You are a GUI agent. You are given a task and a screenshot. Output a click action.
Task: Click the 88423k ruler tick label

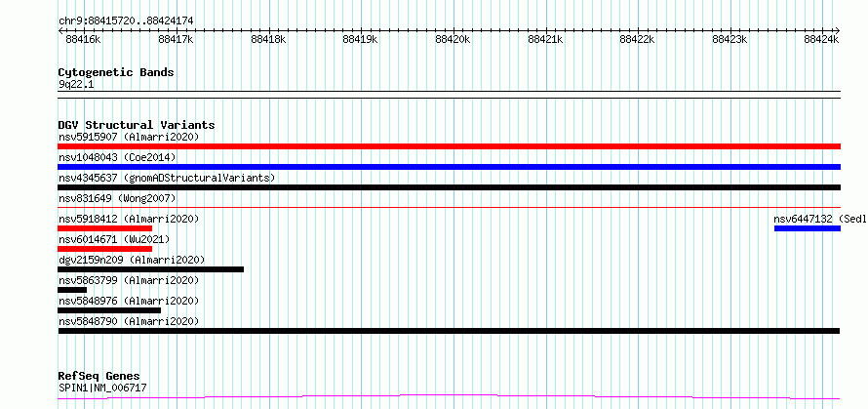pos(730,39)
